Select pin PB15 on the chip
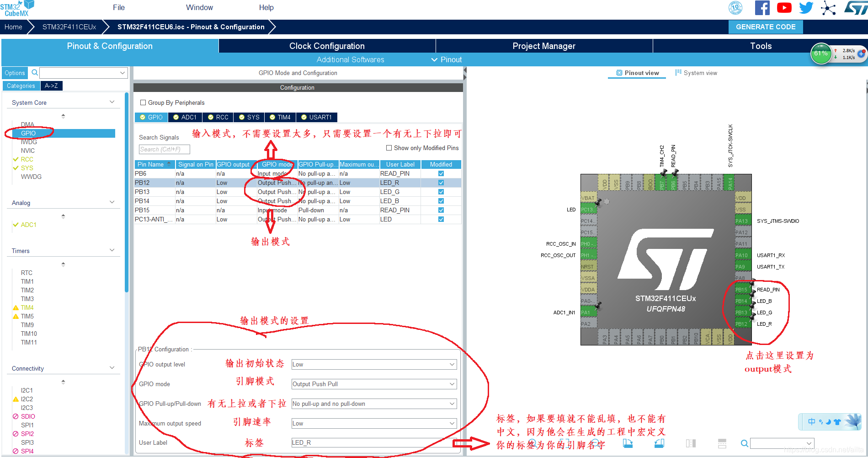 743,290
